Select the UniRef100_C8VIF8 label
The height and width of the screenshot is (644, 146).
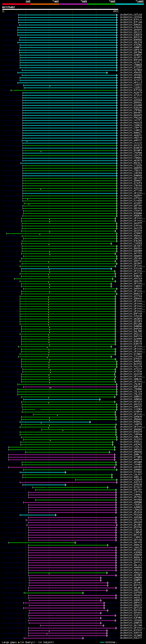point(131,156)
